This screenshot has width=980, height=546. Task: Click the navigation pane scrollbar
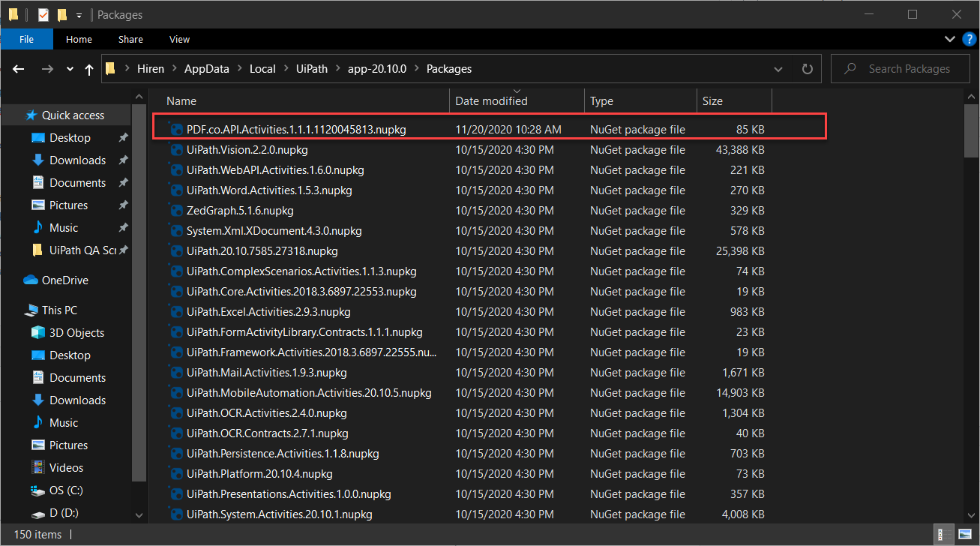[x=139, y=292]
